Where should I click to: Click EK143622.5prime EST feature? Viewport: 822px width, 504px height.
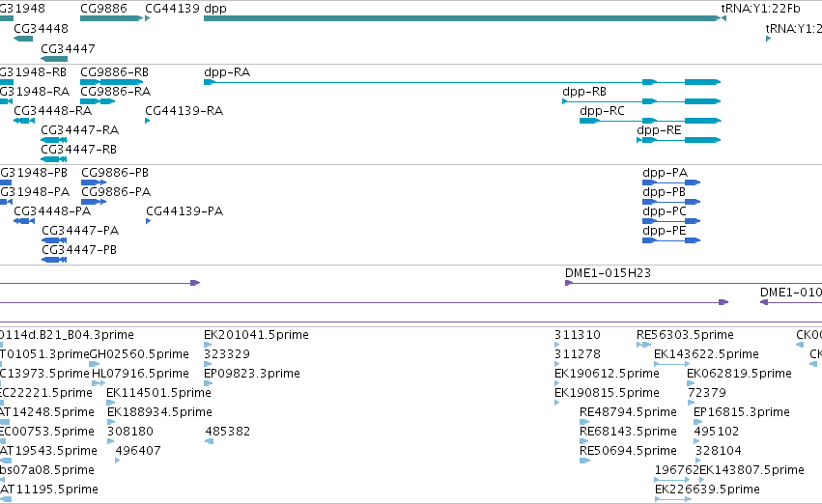click(672, 364)
